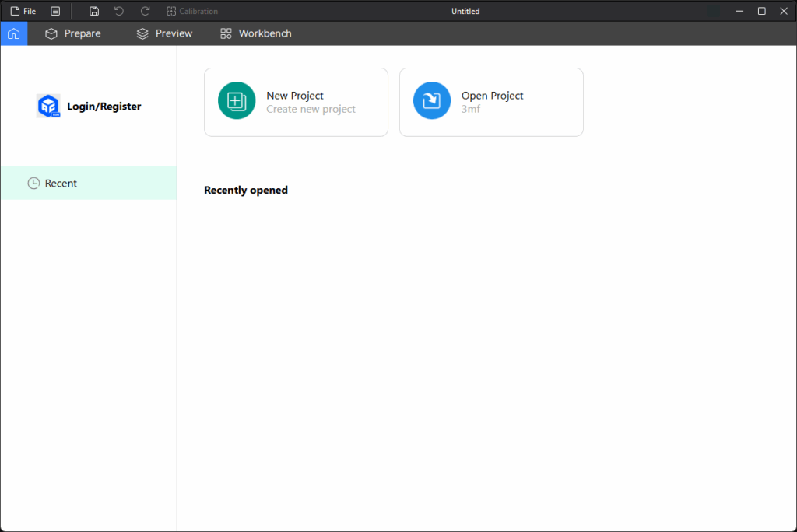797x532 pixels.
Task: Maximize the application window
Action: 761,11
